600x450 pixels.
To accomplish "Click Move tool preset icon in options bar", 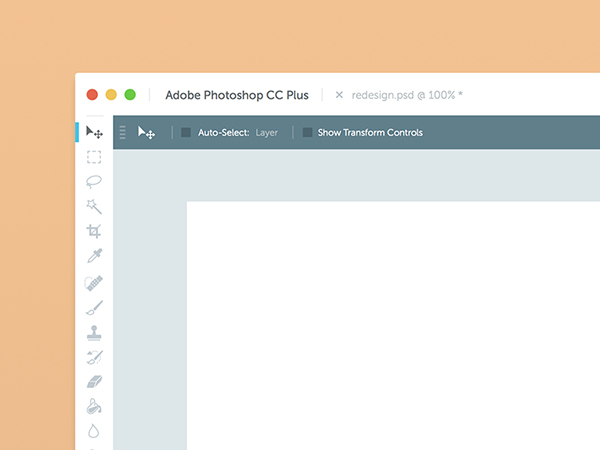I will click(x=147, y=132).
